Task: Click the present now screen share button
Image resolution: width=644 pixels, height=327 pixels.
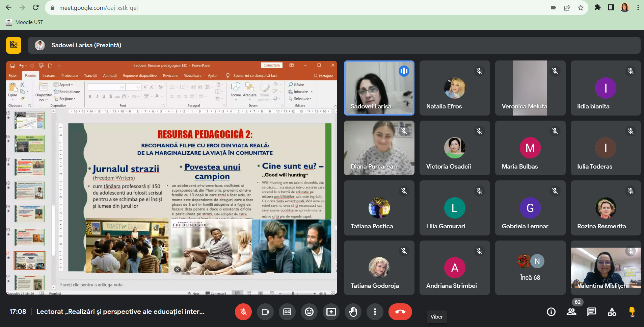Action: pyautogui.click(x=331, y=312)
